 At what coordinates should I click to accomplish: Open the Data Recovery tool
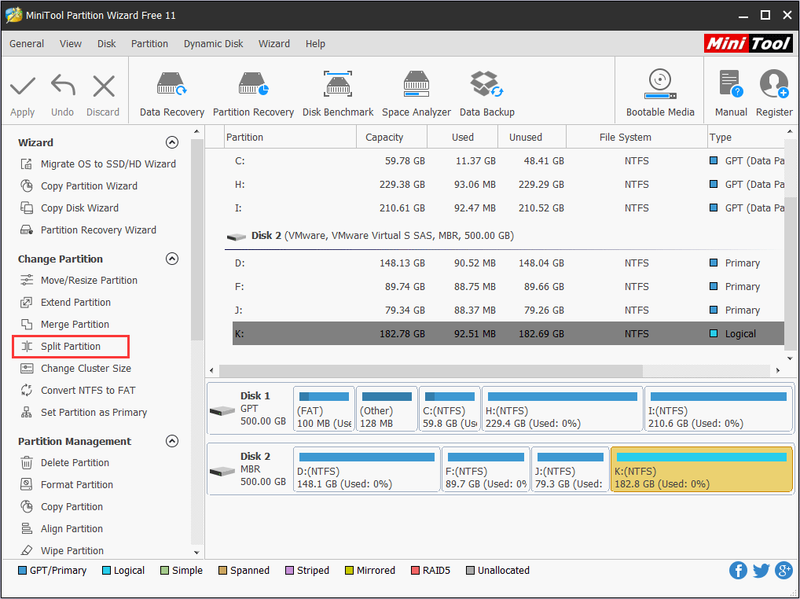[171, 94]
